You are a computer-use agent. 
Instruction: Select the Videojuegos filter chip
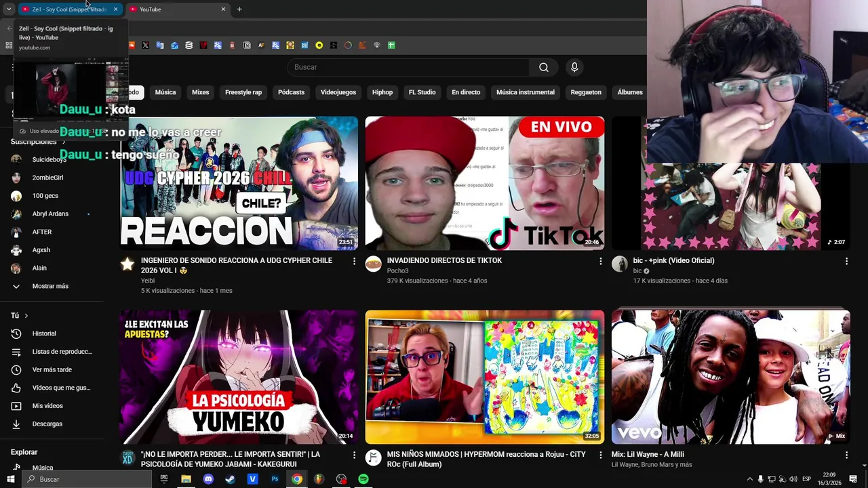point(338,92)
